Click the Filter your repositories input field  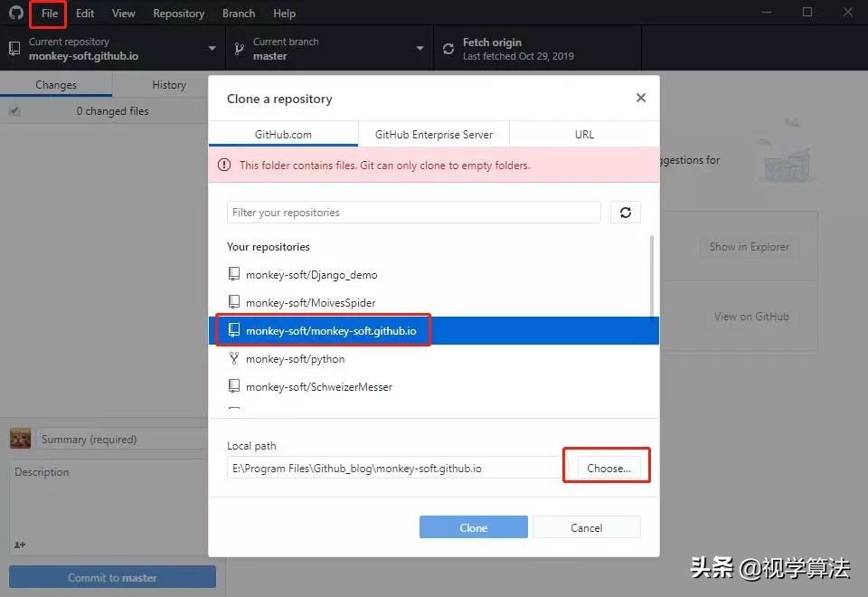point(413,212)
